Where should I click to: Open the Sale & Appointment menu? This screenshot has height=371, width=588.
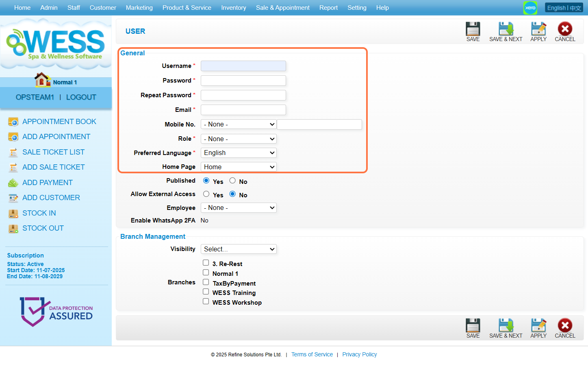tap(282, 8)
